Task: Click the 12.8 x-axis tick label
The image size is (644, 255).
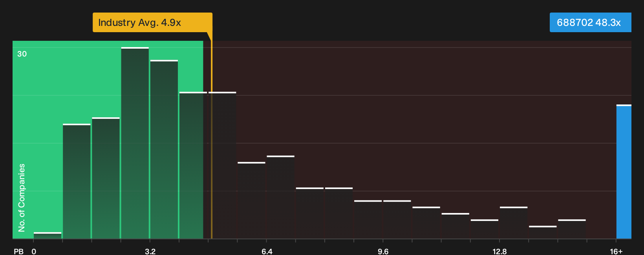Action: point(499,251)
